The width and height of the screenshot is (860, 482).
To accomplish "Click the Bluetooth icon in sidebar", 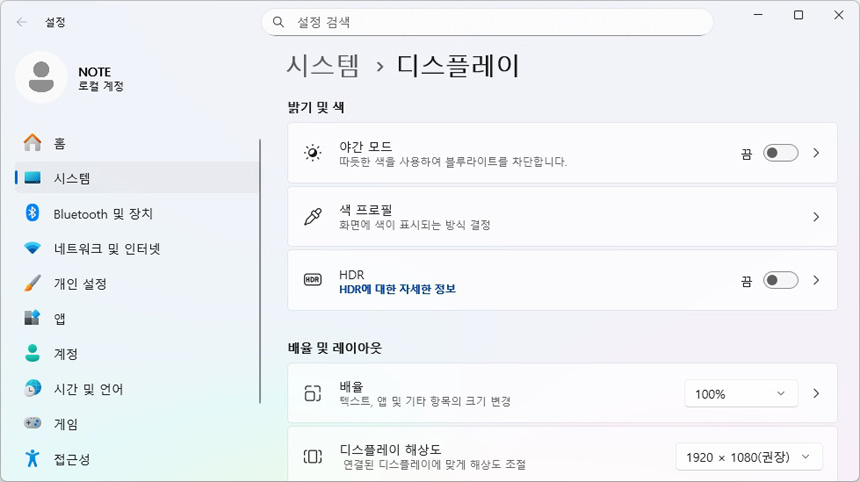I will [33, 213].
